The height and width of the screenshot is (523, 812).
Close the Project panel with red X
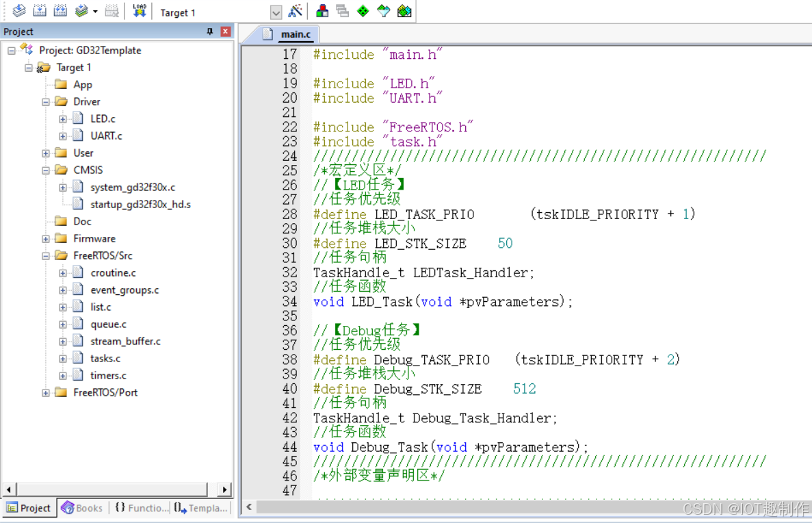coord(226,31)
